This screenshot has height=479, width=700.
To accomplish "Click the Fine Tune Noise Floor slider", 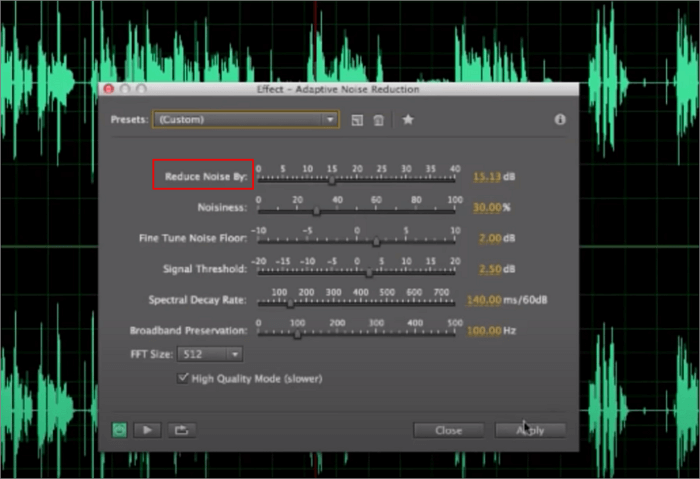I will [x=376, y=242].
